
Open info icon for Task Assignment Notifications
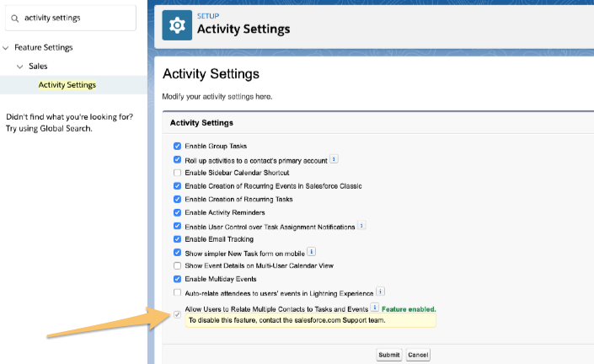click(x=361, y=225)
